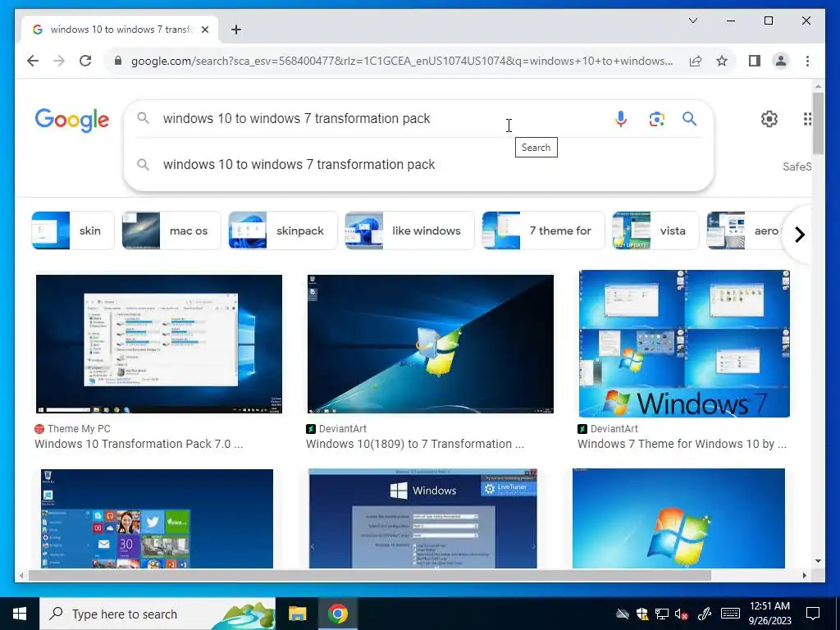Filter results by like windows chip

(x=409, y=231)
